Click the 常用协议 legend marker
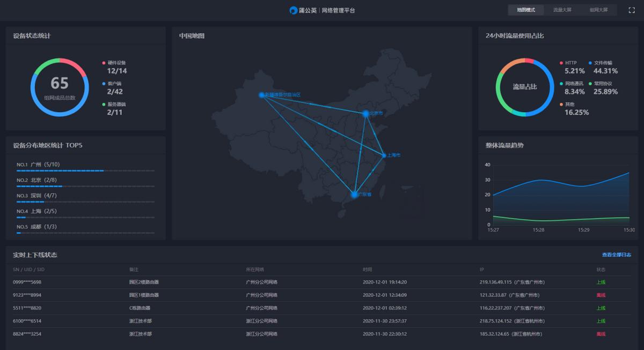 pyautogui.click(x=591, y=83)
